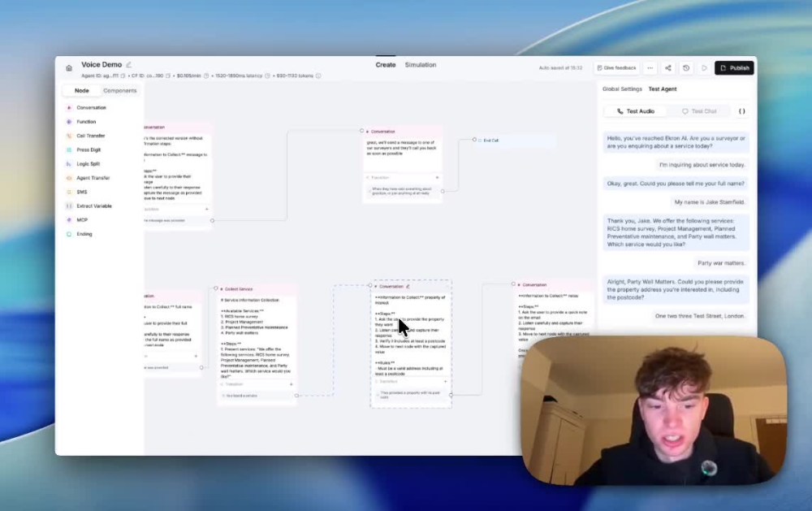Select the Logic Split node icon

(69, 164)
